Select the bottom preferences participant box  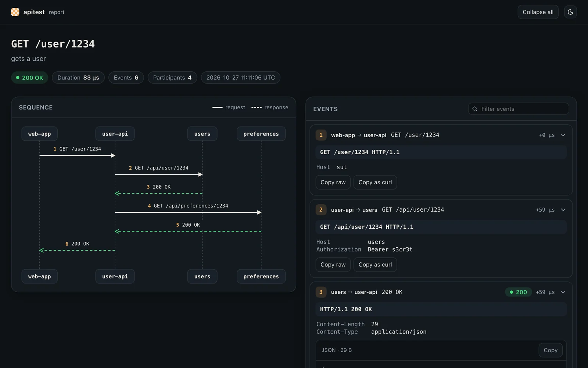[261, 276]
